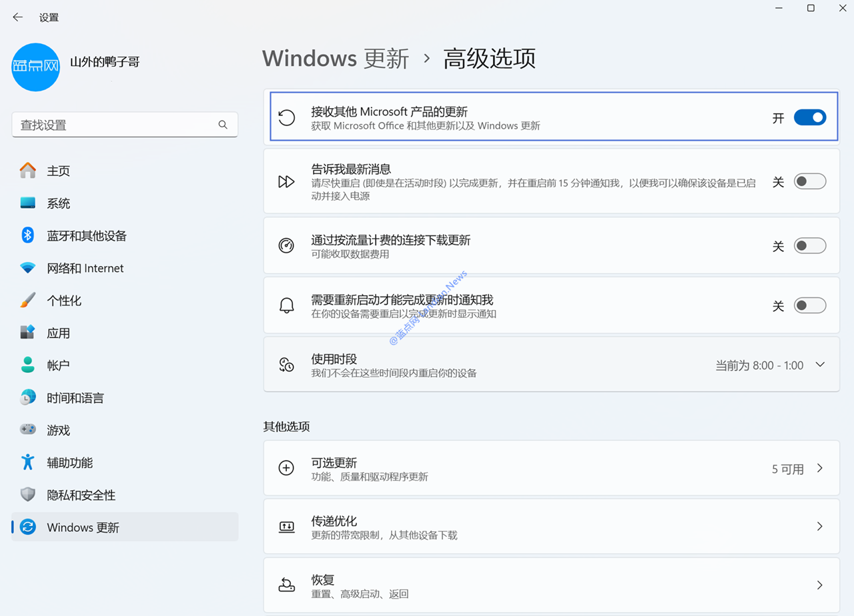Open 传递优化 via its right chevron
The height and width of the screenshot is (616, 854).
click(x=820, y=527)
